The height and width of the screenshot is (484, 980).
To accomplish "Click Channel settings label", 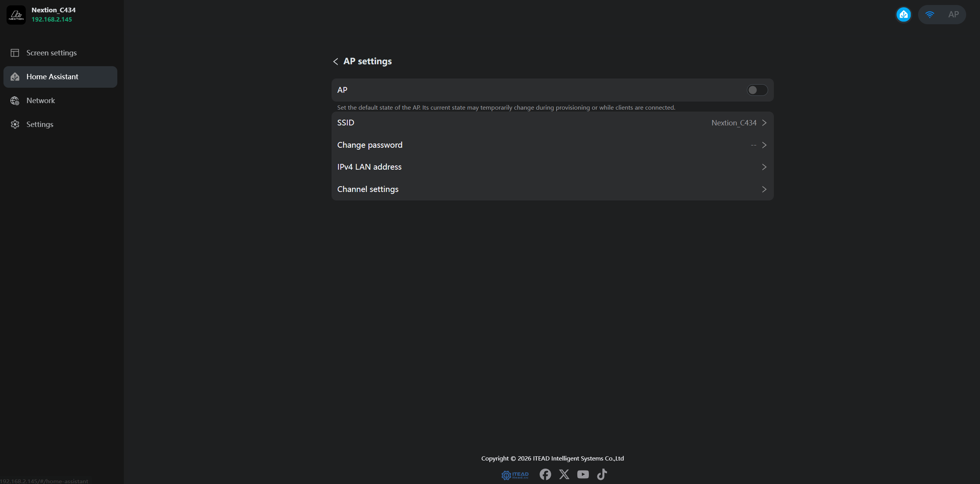I will pos(368,189).
